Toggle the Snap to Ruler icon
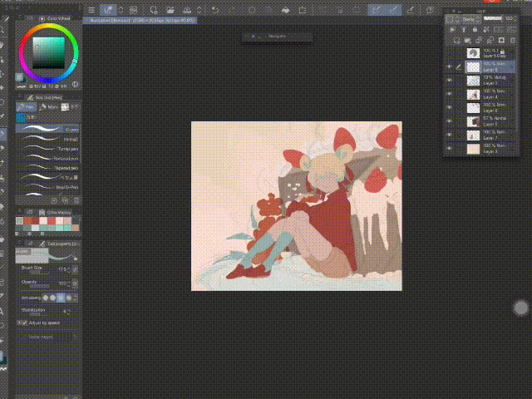532x399 pixels. pos(377,10)
